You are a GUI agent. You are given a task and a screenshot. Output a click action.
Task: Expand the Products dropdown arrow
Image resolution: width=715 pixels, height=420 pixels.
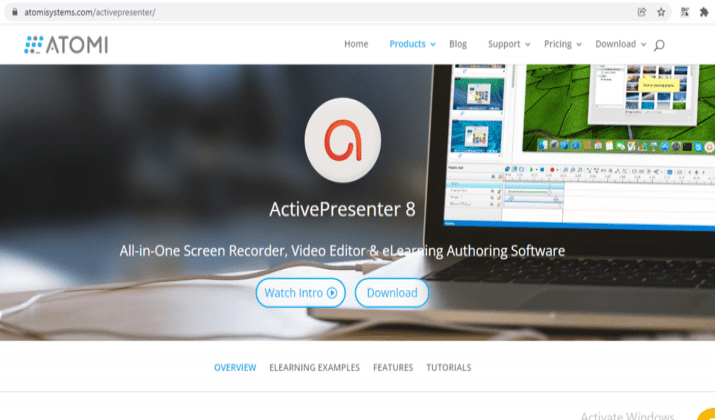433,45
